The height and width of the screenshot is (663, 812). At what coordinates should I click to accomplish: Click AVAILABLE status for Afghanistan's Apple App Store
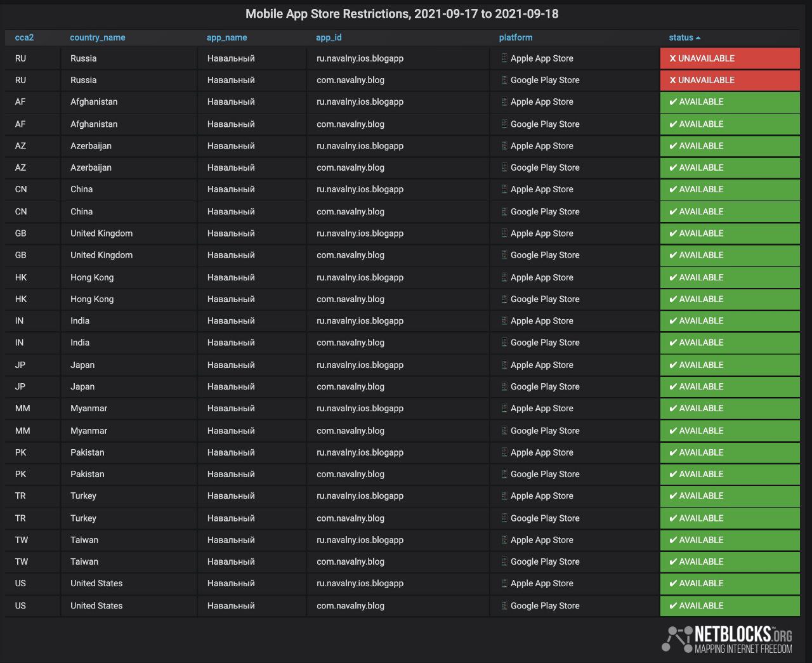click(730, 102)
